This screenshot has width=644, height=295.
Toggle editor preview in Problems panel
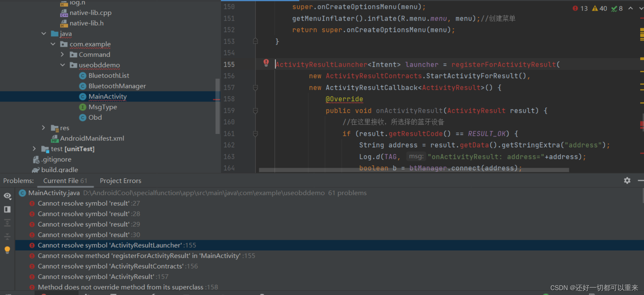pyautogui.click(x=7, y=209)
